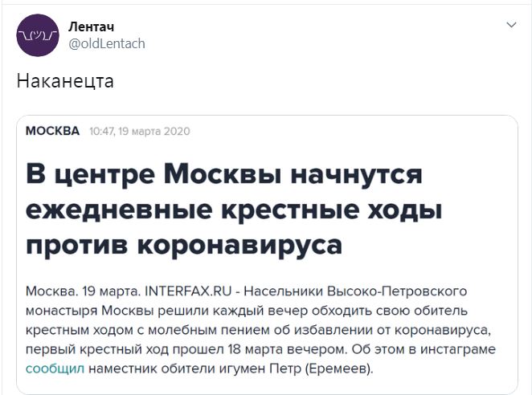Click the Лентач profile avatar

coord(37,35)
